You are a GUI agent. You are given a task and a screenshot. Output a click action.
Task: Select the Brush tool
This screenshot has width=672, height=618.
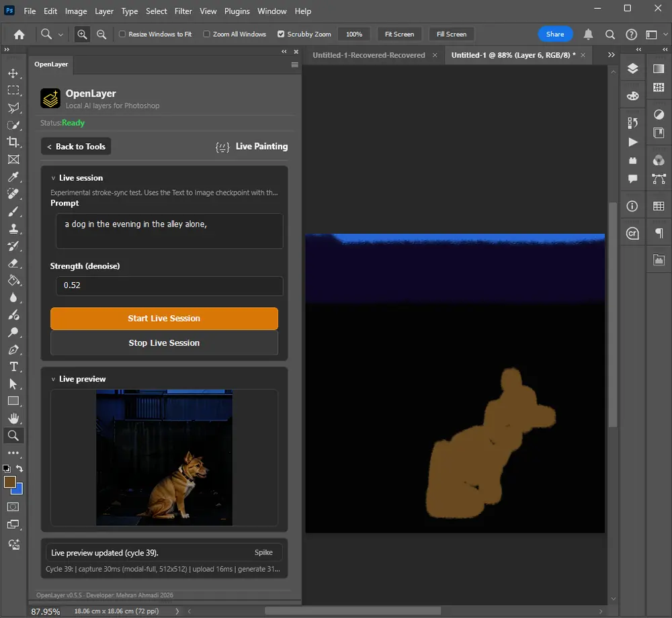click(x=13, y=211)
